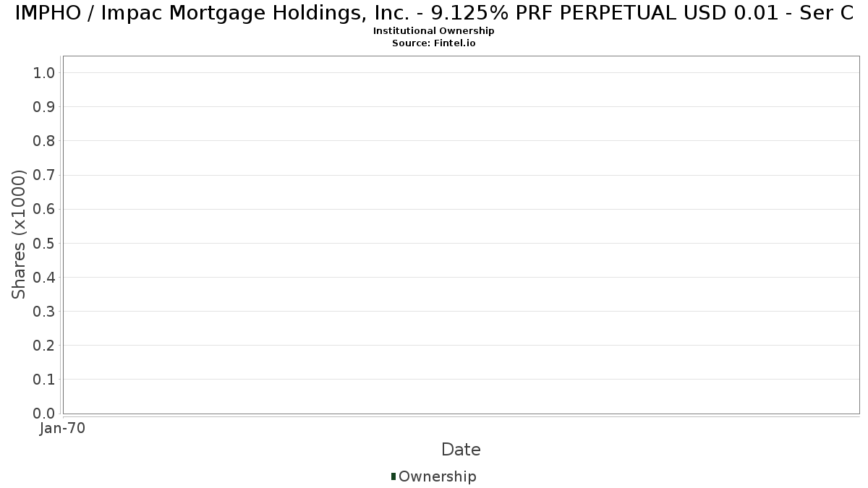Click the 0.9 y-axis tick label
868x488 pixels.
tap(43, 106)
